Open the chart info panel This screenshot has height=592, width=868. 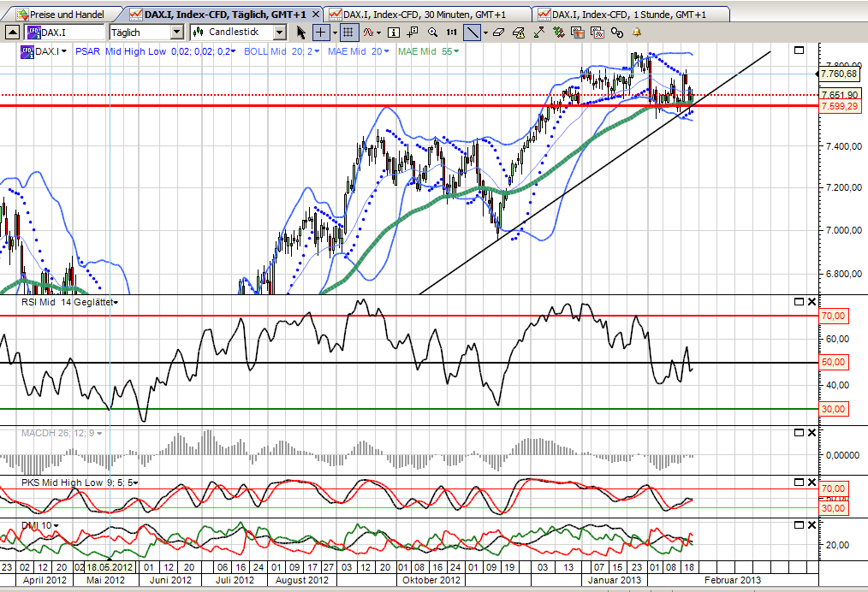pyautogui.click(x=394, y=33)
